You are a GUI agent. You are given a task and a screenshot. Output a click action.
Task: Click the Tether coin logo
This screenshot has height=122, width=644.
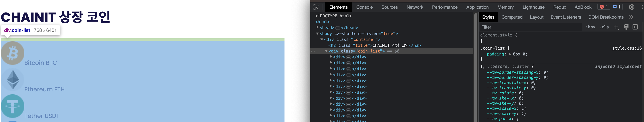[13, 106]
